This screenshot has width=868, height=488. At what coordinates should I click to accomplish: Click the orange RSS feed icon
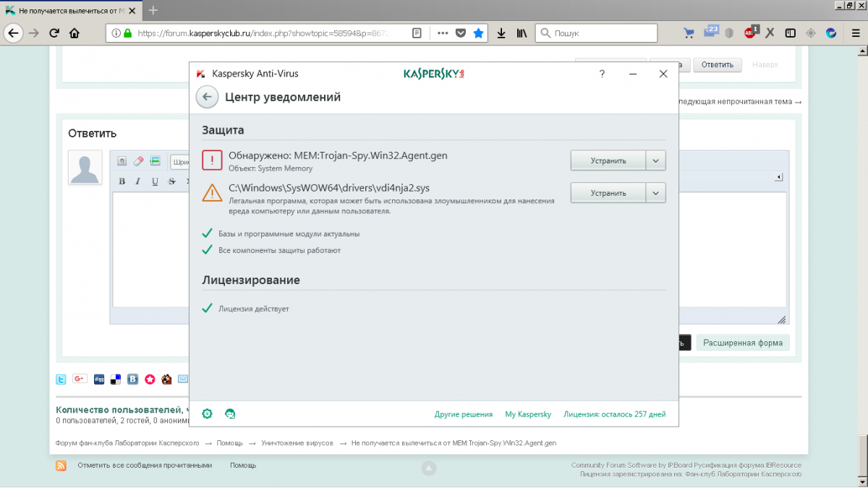tap(61, 466)
